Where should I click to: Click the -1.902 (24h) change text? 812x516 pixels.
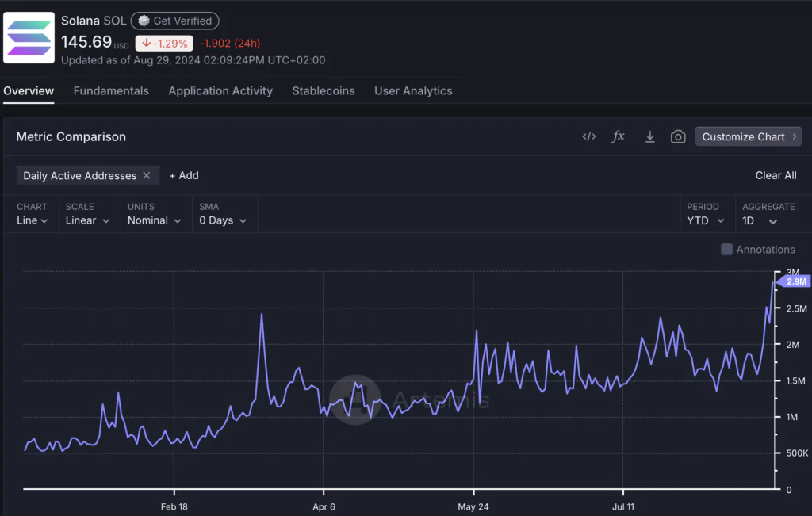coord(230,44)
